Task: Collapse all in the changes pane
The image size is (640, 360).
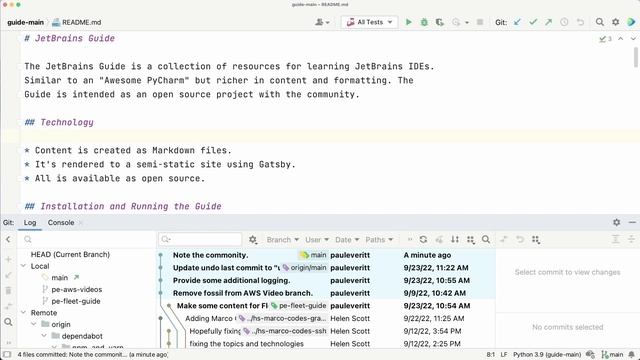Action: point(631,240)
